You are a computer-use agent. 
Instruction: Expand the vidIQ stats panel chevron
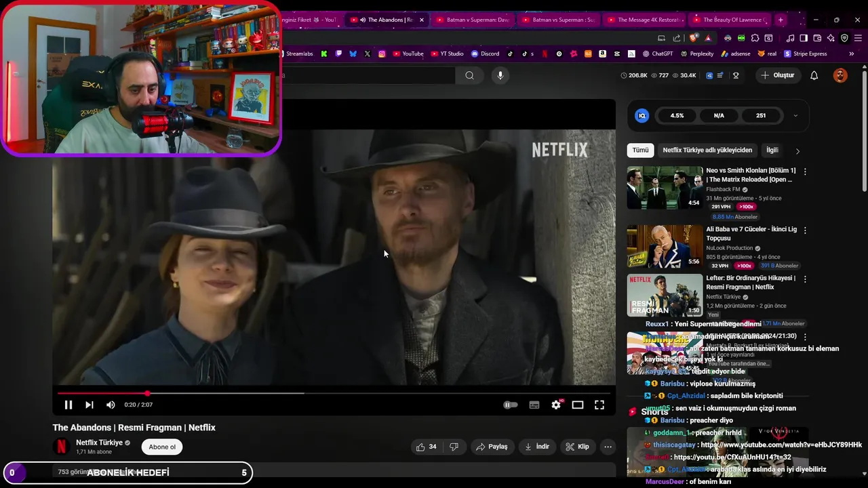[795, 116]
